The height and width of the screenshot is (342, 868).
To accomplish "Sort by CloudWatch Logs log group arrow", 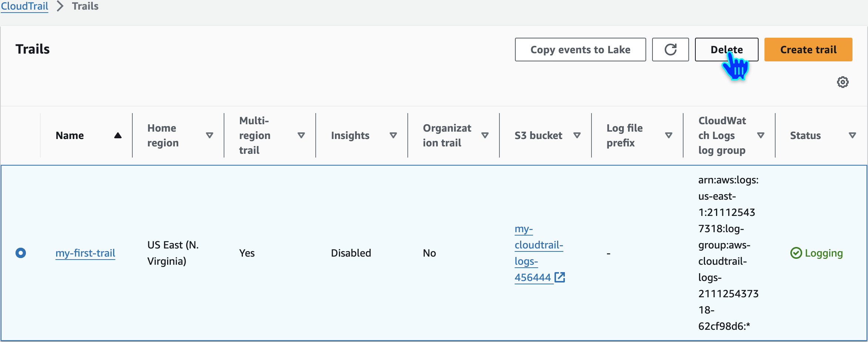I will click(761, 135).
